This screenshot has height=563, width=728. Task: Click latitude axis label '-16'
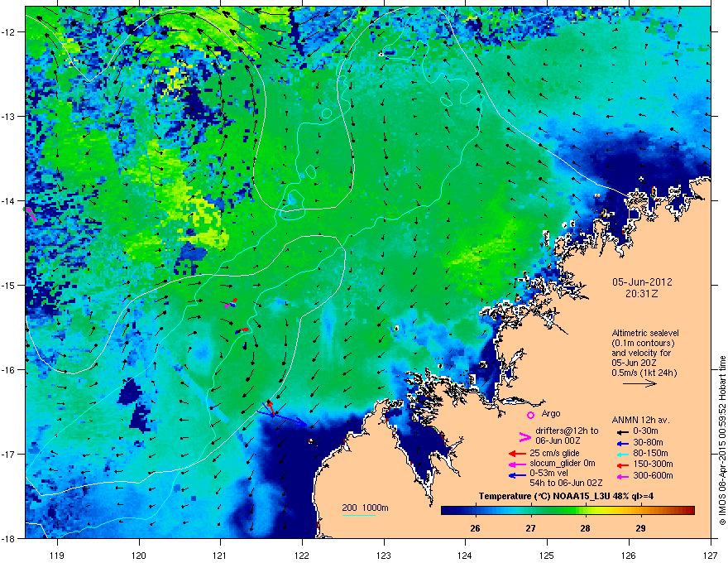pos(8,370)
